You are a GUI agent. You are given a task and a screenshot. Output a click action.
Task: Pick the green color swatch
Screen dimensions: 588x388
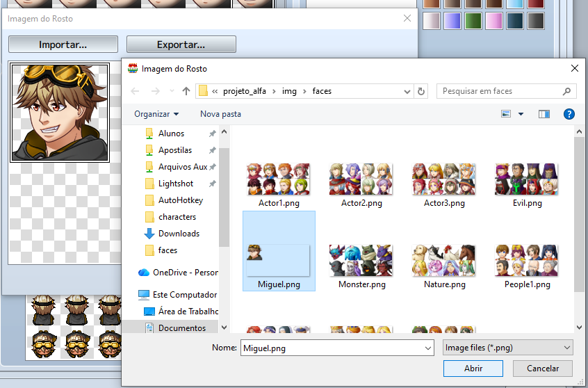(x=473, y=21)
